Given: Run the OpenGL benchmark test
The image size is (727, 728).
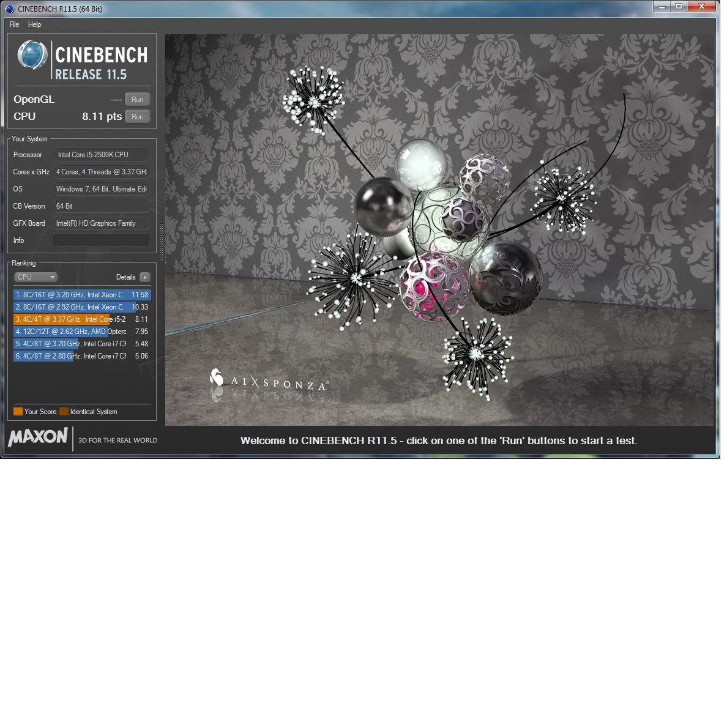Looking at the screenshot, I should [x=138, y=99].
